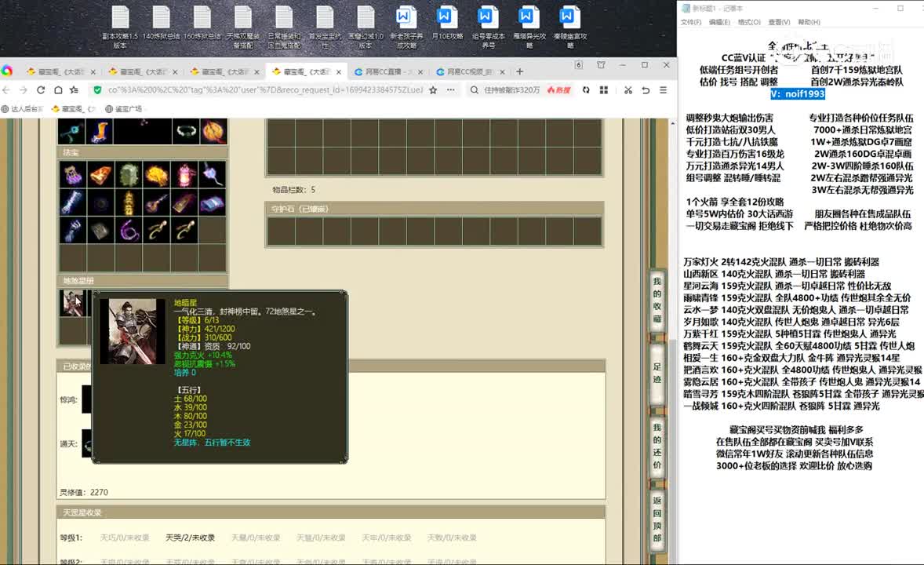Click the highlighted V: noif1993 text in Notepad
This screenshot has height=565, width=924.
[x=797, y=93]
